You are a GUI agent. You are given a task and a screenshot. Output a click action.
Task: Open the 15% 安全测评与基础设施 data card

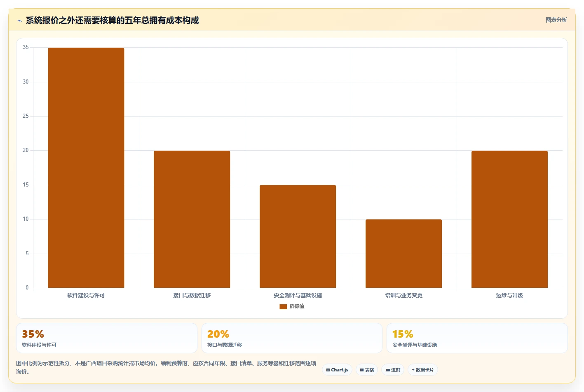pos(477,338)
